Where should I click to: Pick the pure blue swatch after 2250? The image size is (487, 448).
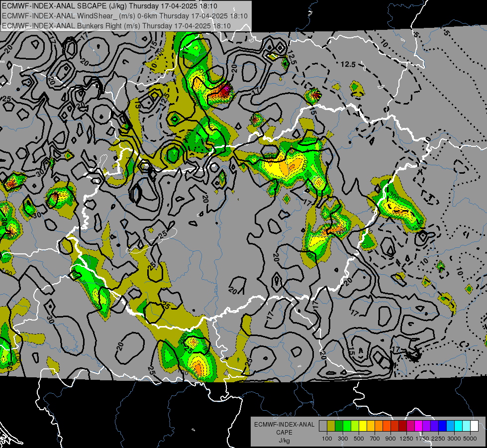point(442,426)
